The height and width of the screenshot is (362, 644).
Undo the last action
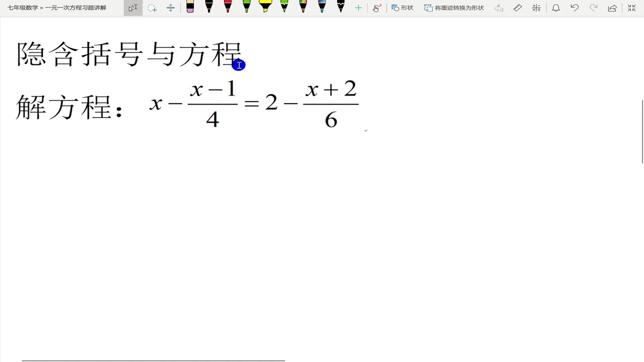tap(575, 8)
